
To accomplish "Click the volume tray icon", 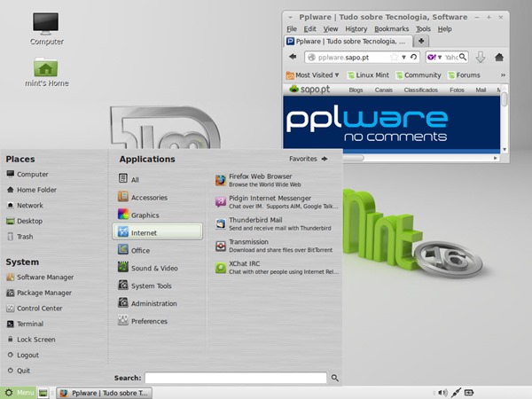I will pos(442,393).
